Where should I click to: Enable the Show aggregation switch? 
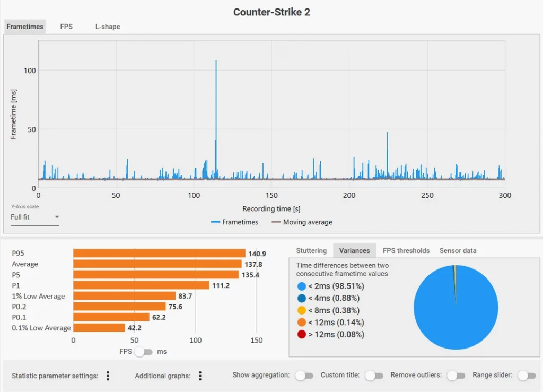(x=304, y=376)
